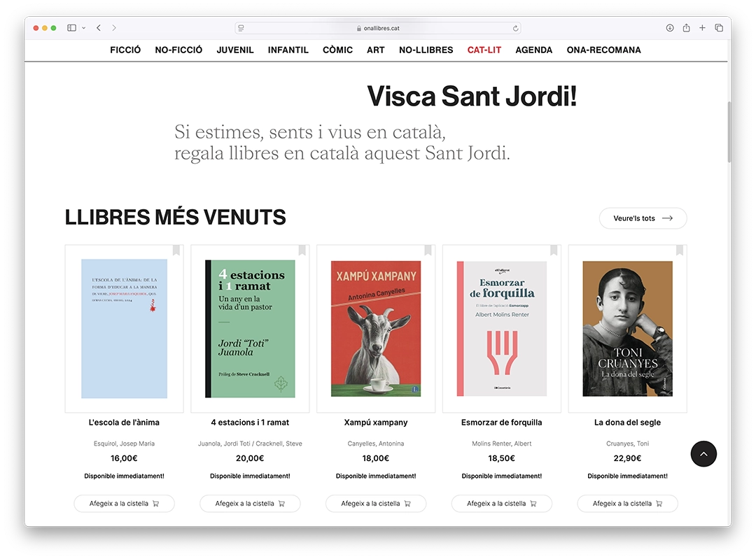The width and height of the screenshot is (756, 559).
Task: Show the tab overview icon
Action: [719, 28]
